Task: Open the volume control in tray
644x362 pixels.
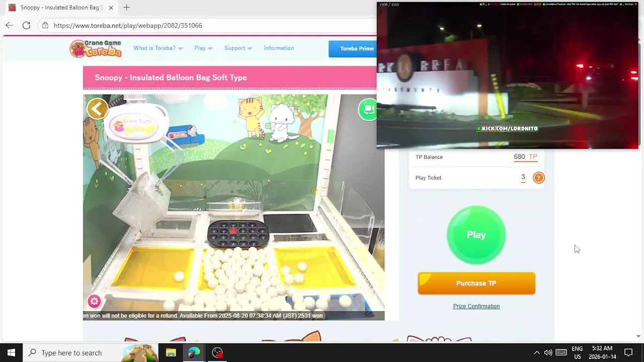Action: 548,352
